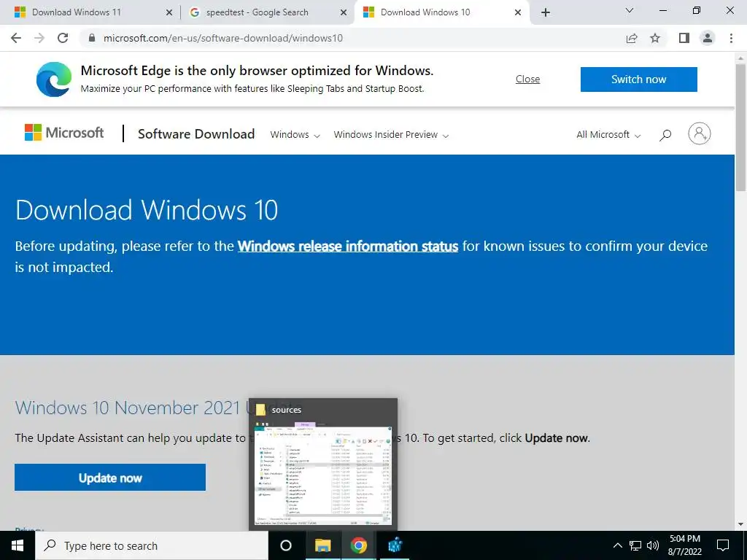
Task: Click the browser forward arrow
Action: [x=39, y=38]
